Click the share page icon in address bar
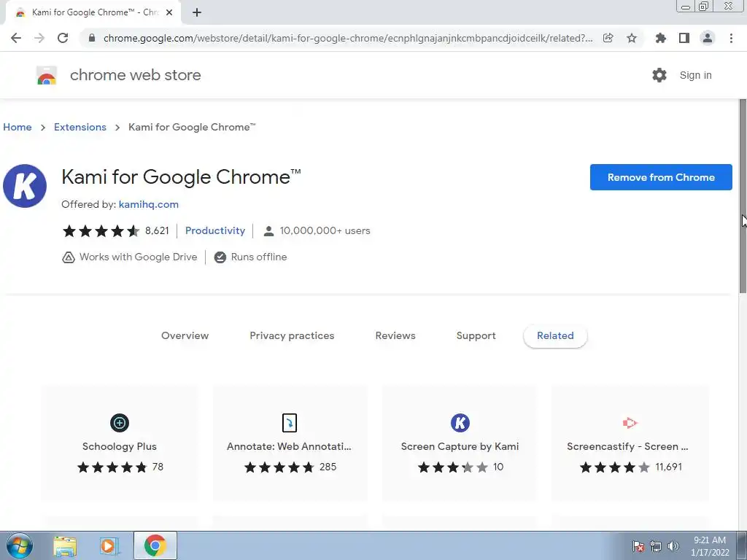 coord(608,38)
